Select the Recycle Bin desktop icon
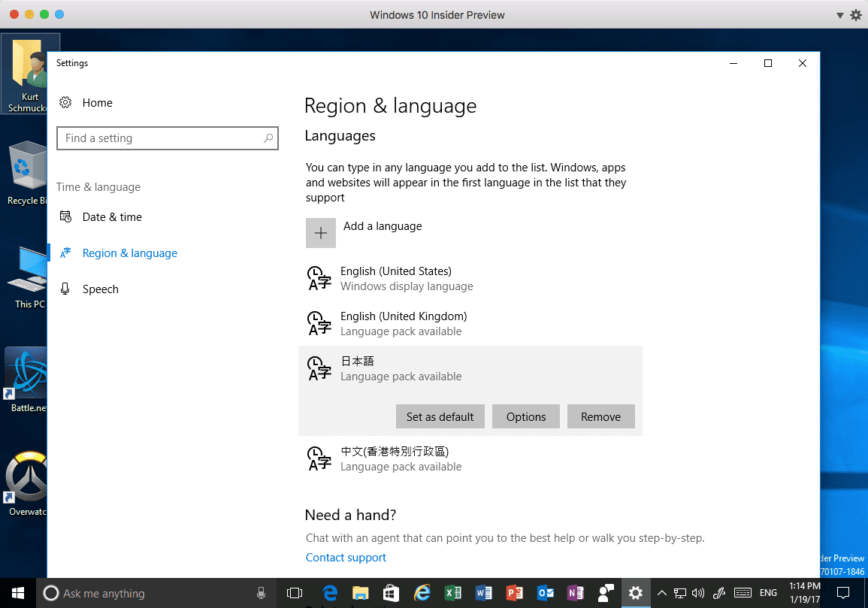 26,173
